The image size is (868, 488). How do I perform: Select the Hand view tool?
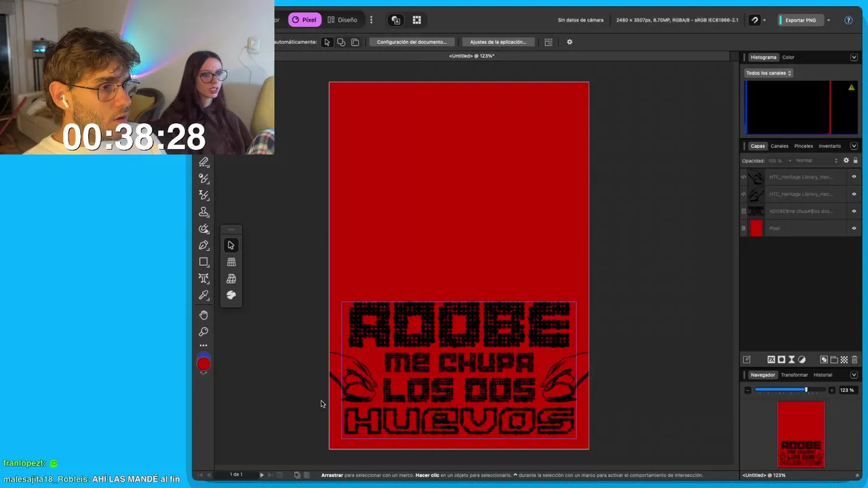click(203, 315)
